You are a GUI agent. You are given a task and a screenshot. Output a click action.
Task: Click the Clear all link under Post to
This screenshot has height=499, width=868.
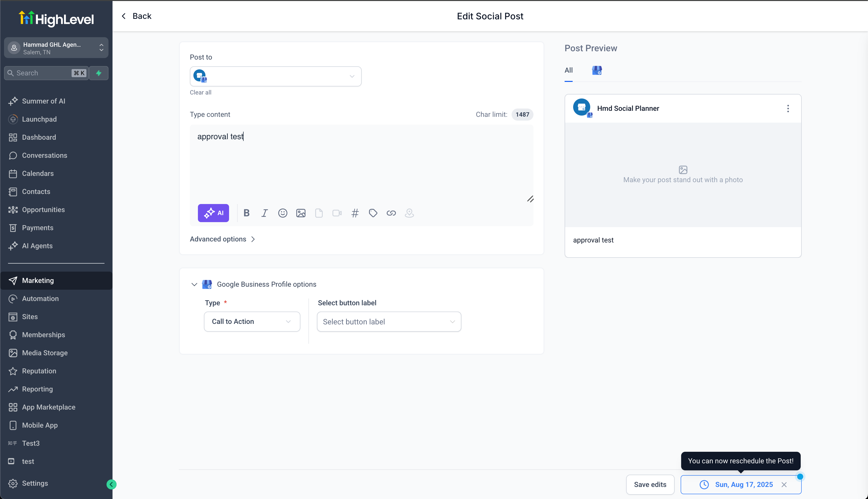click(200, 92)
